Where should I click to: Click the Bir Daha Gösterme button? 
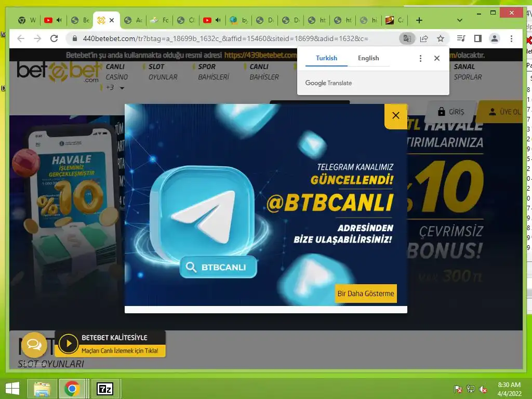pos(366,294)
